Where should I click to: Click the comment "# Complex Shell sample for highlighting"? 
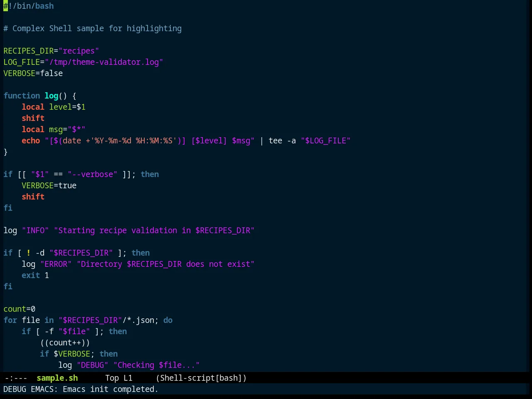93,28
